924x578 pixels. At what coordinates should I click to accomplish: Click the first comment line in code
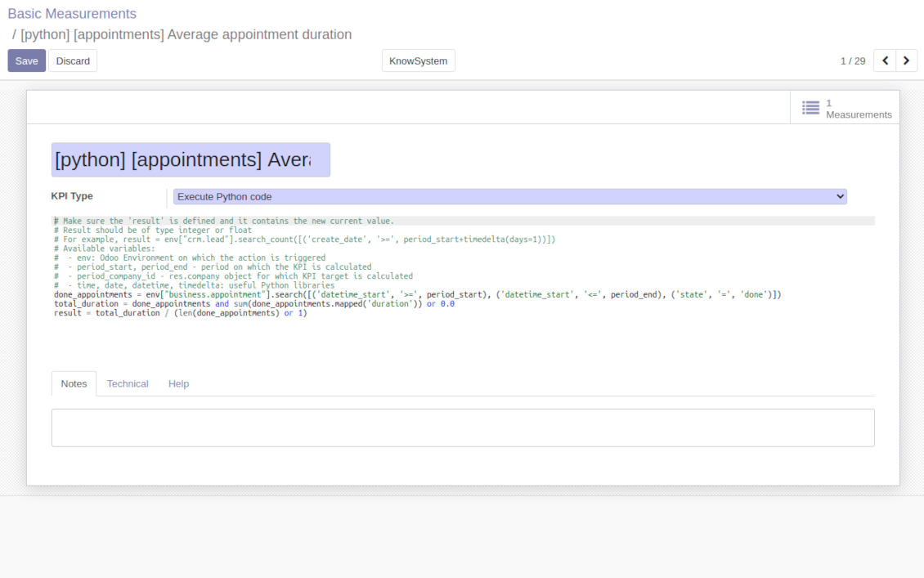tap(224, 221)
